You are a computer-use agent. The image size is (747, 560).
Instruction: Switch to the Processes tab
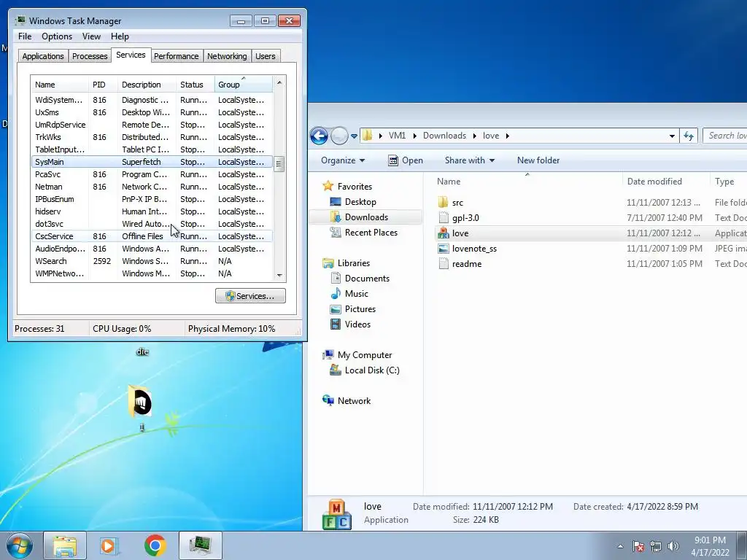coord(90,56)
